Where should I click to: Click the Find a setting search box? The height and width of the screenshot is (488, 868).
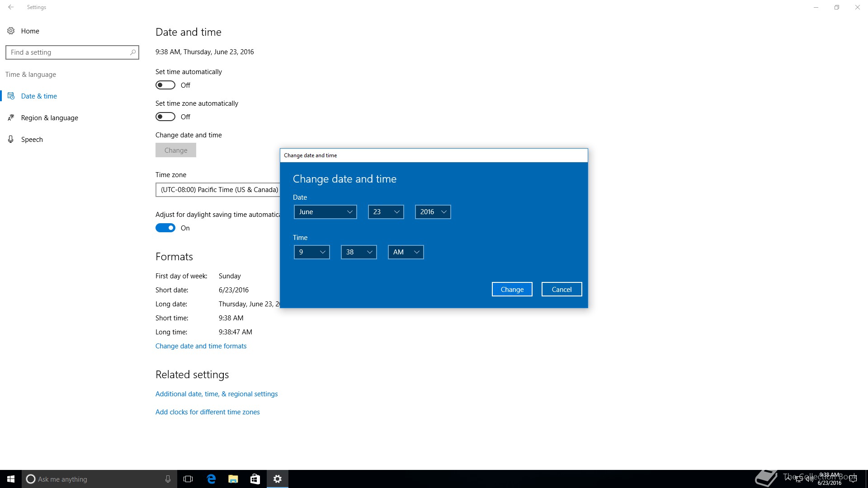(x=68, y=52)
